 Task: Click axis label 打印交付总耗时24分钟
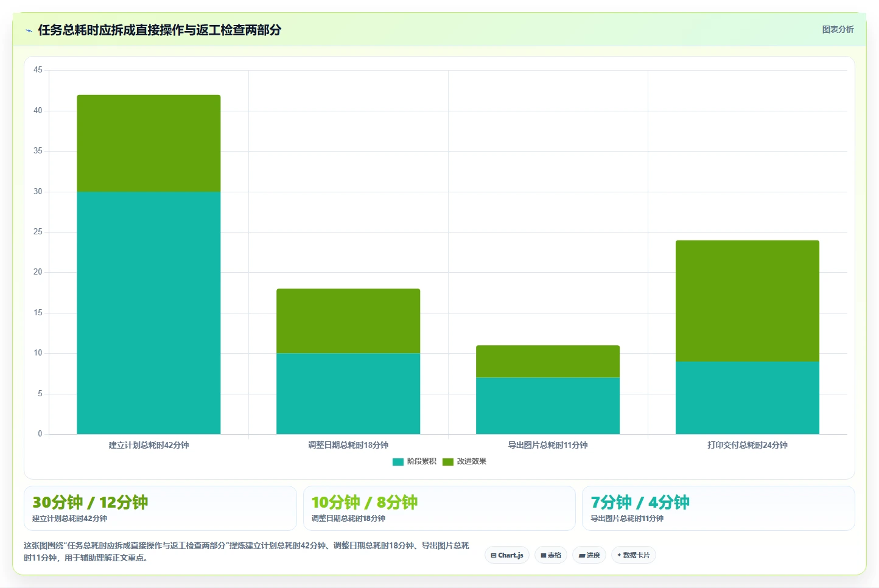748,445
